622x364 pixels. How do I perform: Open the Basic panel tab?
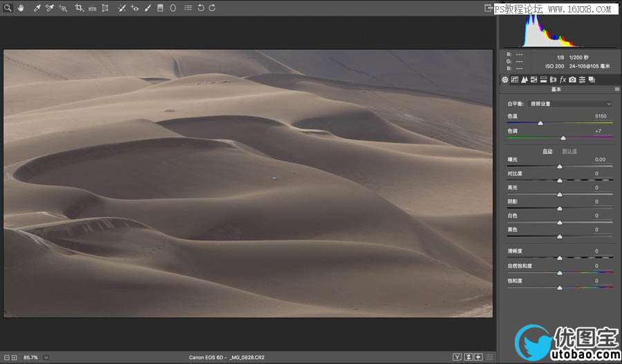pyautogui.click(x=505, y=79)
